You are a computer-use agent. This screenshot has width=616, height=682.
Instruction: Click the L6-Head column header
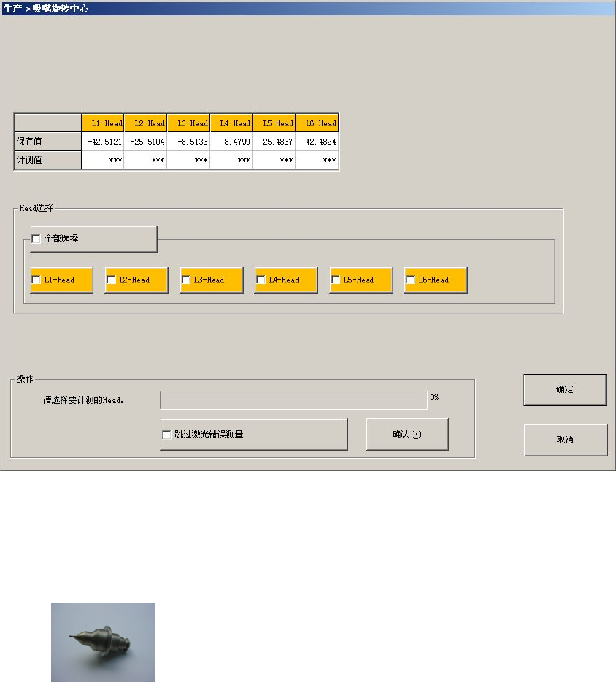click(x=317, y=123)
